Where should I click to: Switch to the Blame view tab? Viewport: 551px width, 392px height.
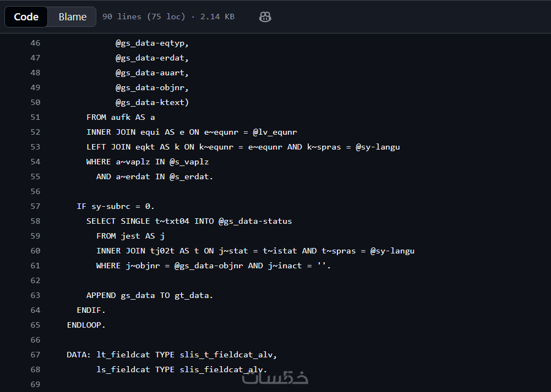pos(72,17)
